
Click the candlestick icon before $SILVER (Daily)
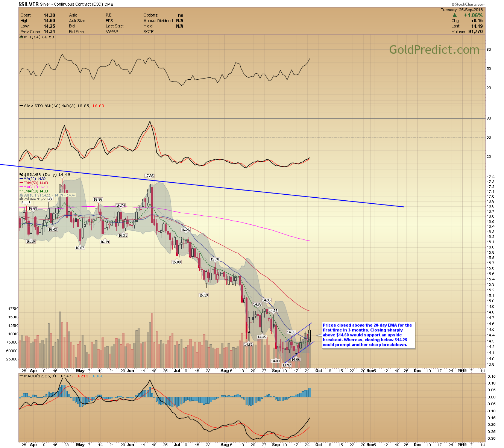pos(21,175)
